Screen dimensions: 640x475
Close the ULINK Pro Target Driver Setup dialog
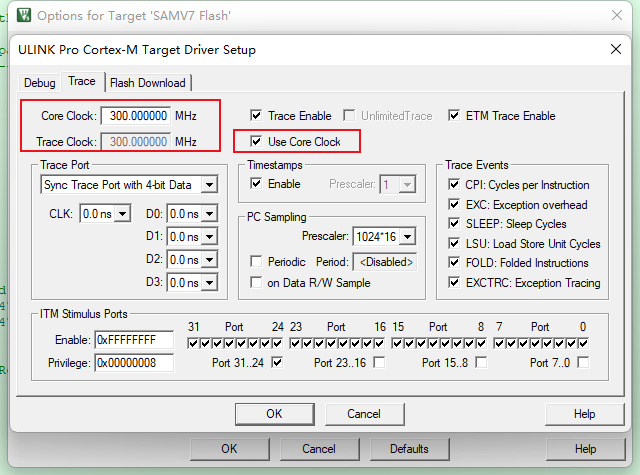coord(616,50)
